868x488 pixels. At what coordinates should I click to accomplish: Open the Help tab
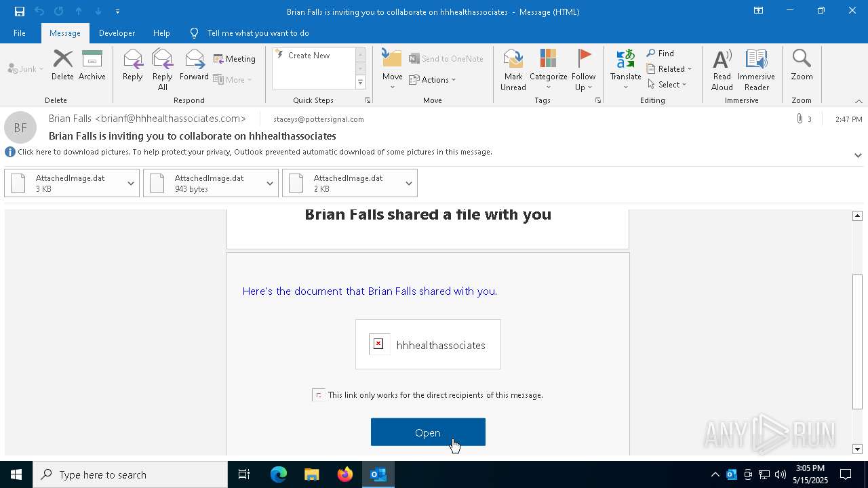[161, 33]
